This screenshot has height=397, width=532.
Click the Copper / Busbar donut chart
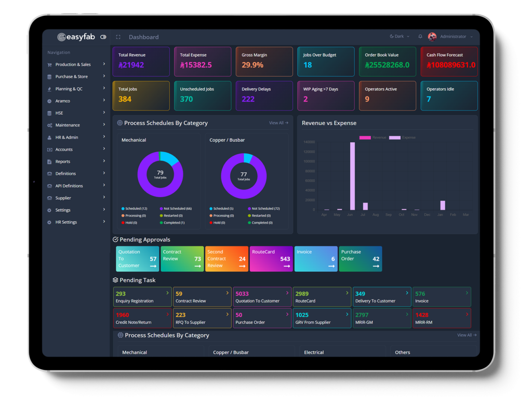(x=244, y=176)
